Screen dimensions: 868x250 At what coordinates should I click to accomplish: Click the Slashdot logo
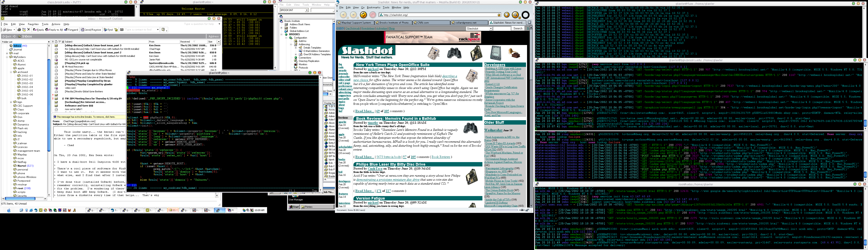(367, 50)
